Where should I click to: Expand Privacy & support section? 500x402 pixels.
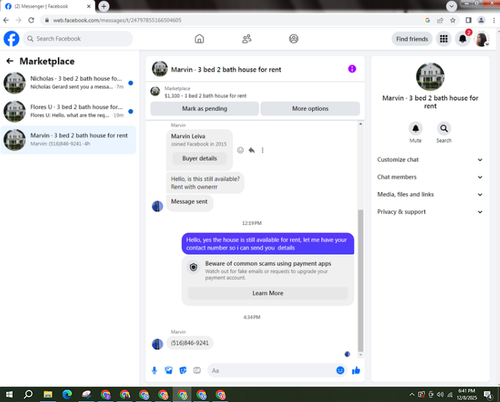(x=430, y=212)
